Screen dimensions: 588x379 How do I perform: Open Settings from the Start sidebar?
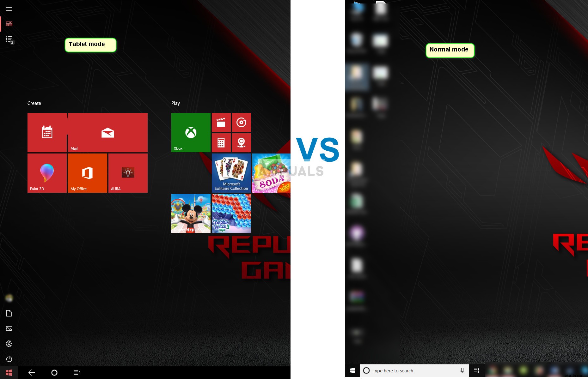pos(9,344)
